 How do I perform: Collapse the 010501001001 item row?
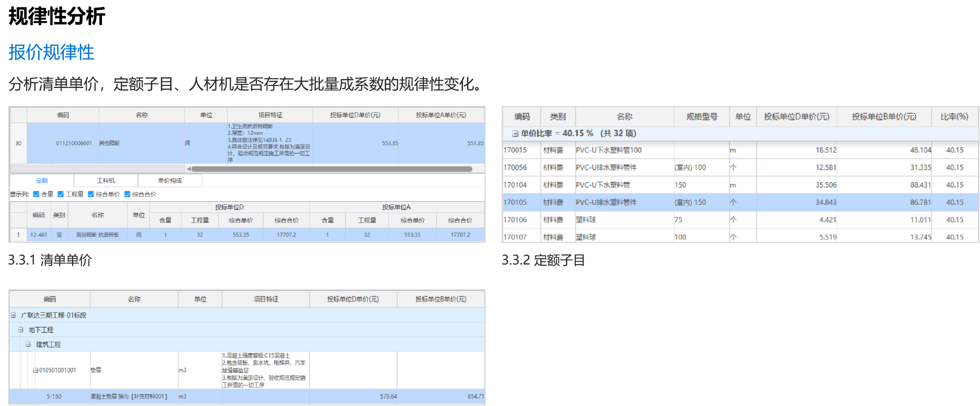tap(36, 370)
